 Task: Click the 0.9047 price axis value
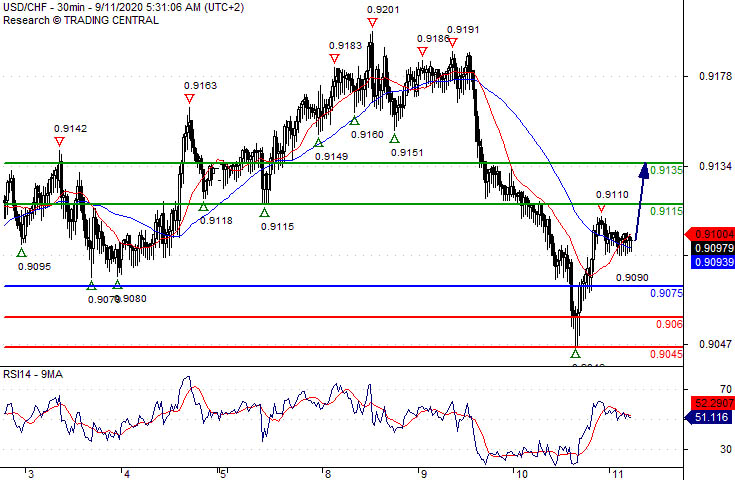click(715, 344)
